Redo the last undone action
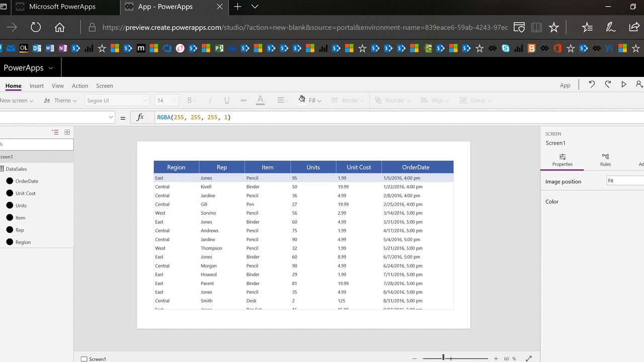The image size is (644, 362). click(x=608, y=84)
